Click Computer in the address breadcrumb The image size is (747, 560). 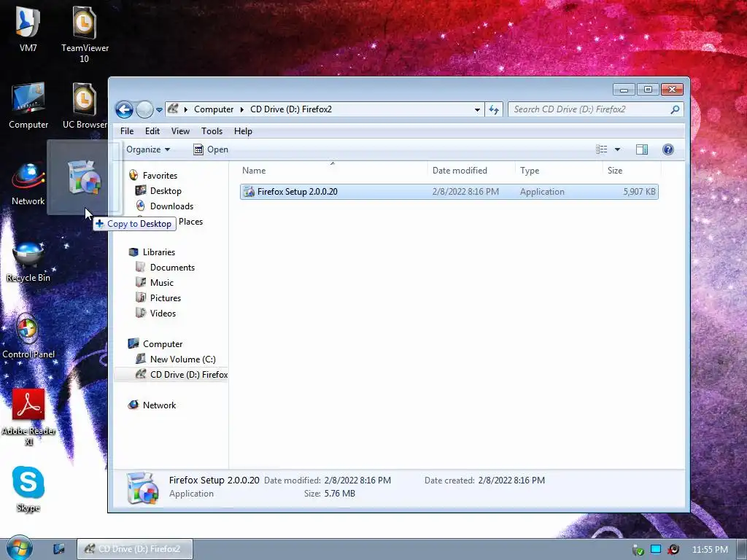tap(214, 109)
